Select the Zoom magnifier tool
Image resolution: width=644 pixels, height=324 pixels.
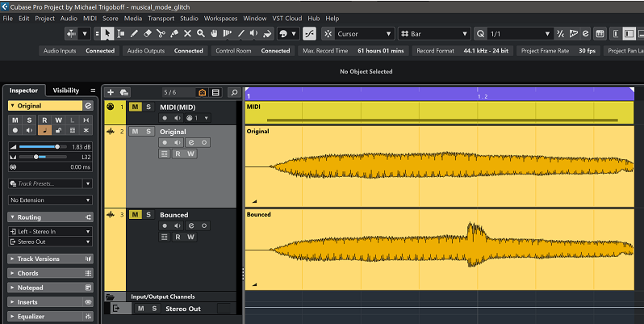[x=201, y=34]
